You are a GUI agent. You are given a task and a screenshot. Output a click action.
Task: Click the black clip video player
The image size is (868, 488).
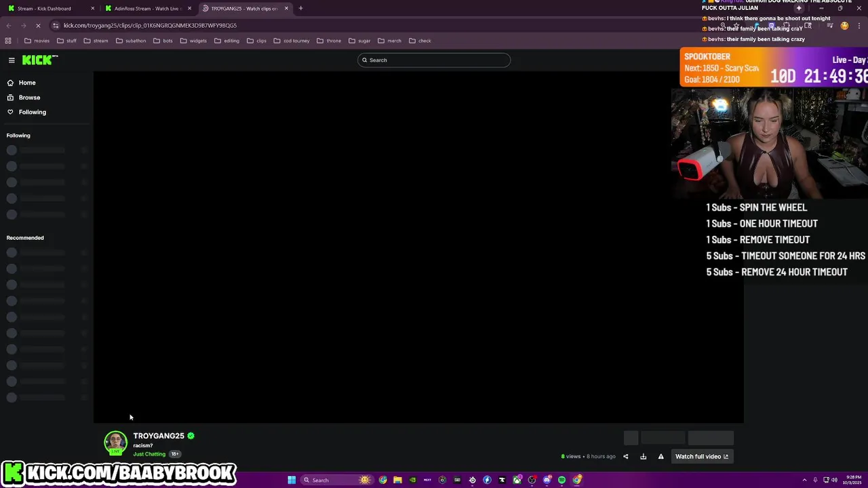coord(418,247)
